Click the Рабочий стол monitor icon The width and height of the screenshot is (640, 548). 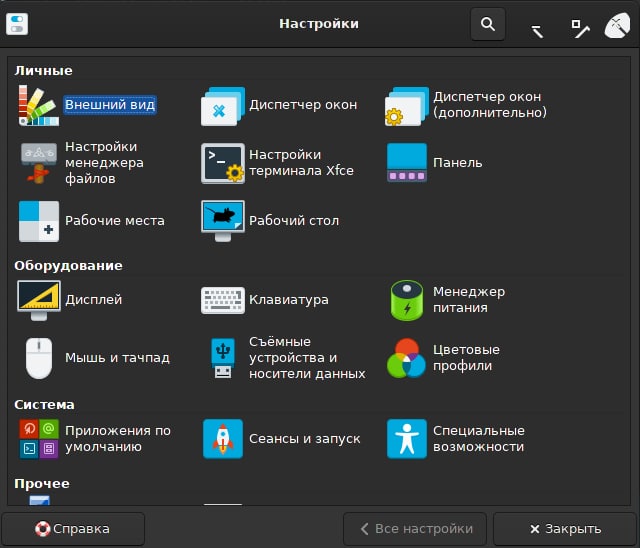point(223,221)
